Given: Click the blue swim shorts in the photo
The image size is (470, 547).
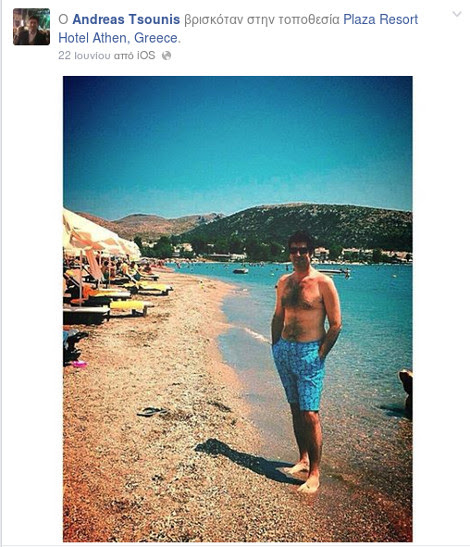Looking at the screenshot, I should (299, 374).
